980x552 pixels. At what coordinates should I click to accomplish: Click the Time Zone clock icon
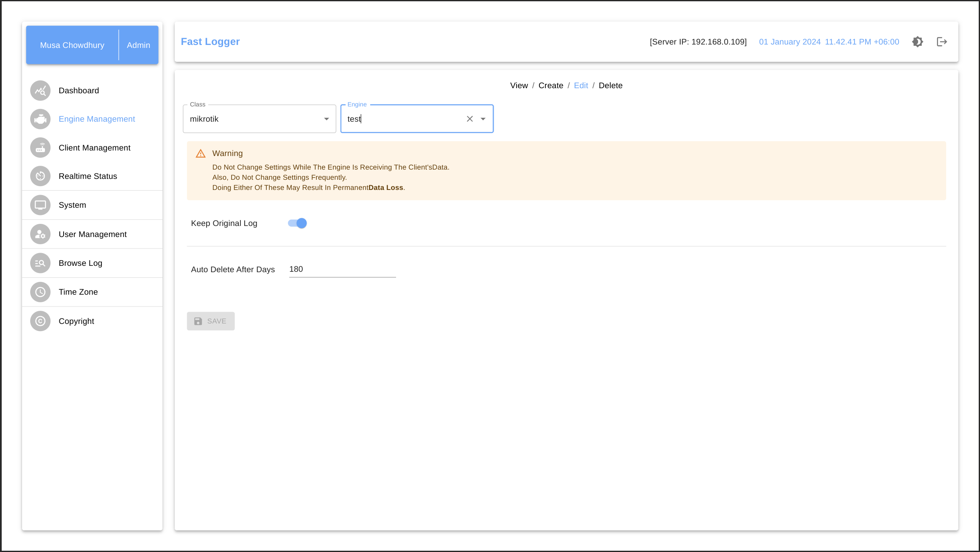[x=40, y=292]
